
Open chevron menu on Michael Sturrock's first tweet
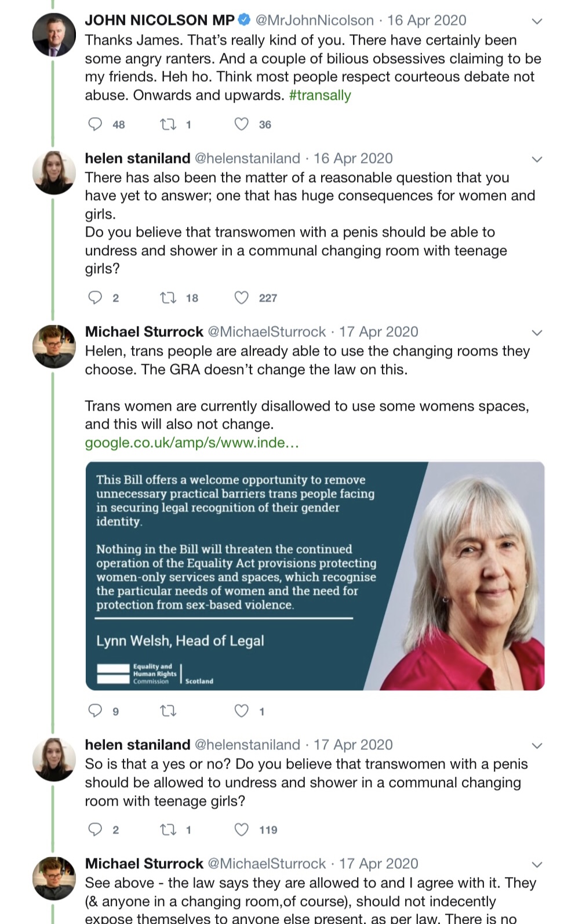[537, 333]
